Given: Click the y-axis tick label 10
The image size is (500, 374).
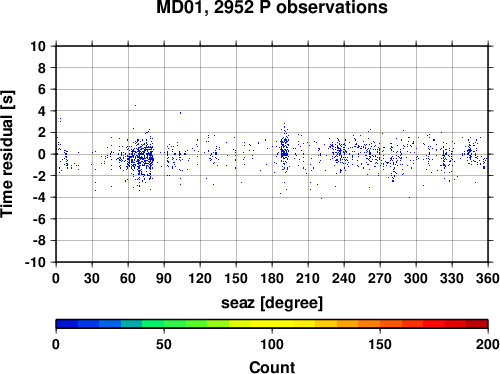Looking at the screenshot, I should [38, 46].
